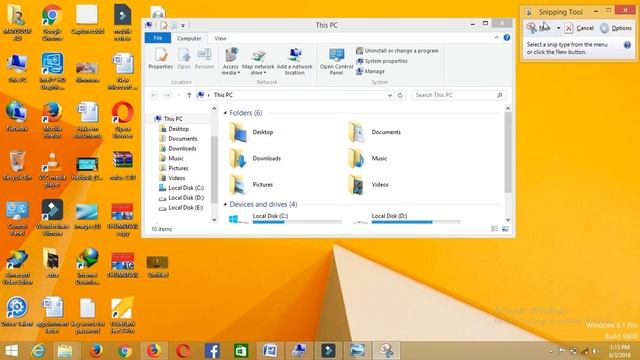This screenshot has height=360, width=640.
Task: Open Properties in the ribbon
Action: [x=160, y=59]
